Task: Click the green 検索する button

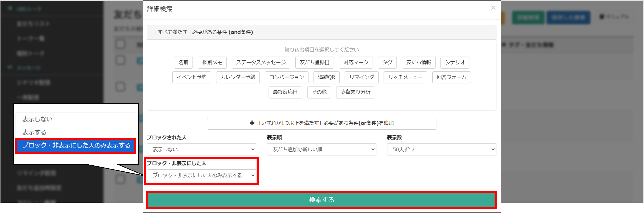Action: click(x=321, y=200)
